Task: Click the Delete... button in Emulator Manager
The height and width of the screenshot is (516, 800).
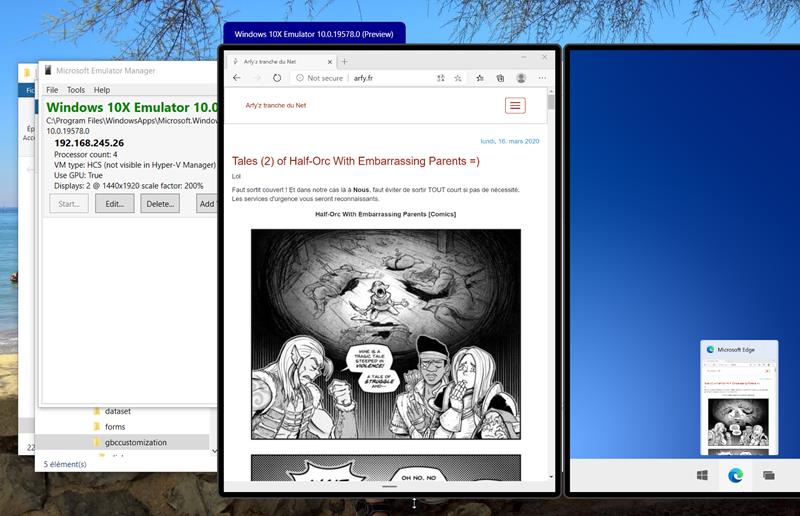Action: click(160, 204)
